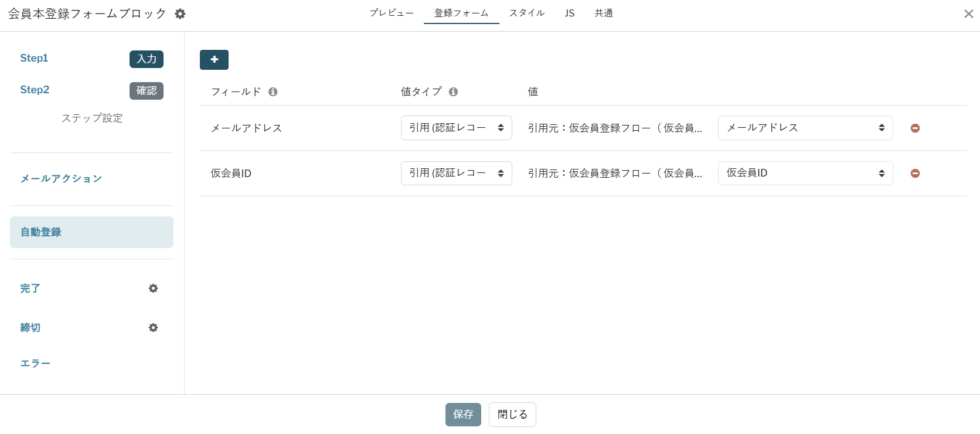Open the 仮会員ID value dropdown
Screen dimensions: 980x434
click(x=805, y=173)
